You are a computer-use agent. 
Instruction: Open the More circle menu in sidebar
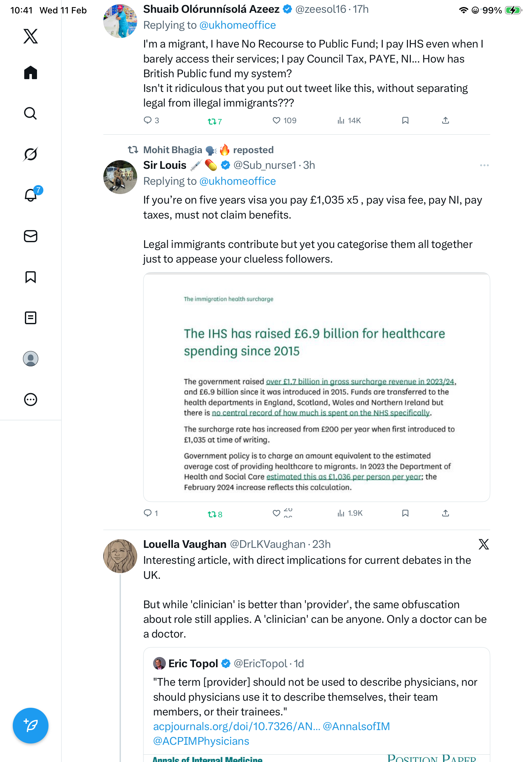[31, 399]
